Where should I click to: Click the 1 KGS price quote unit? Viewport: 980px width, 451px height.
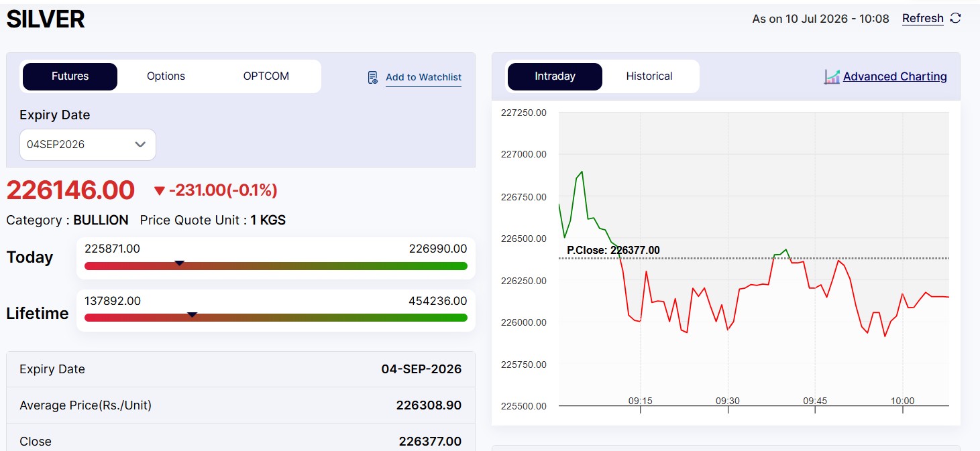coord(268,220)
